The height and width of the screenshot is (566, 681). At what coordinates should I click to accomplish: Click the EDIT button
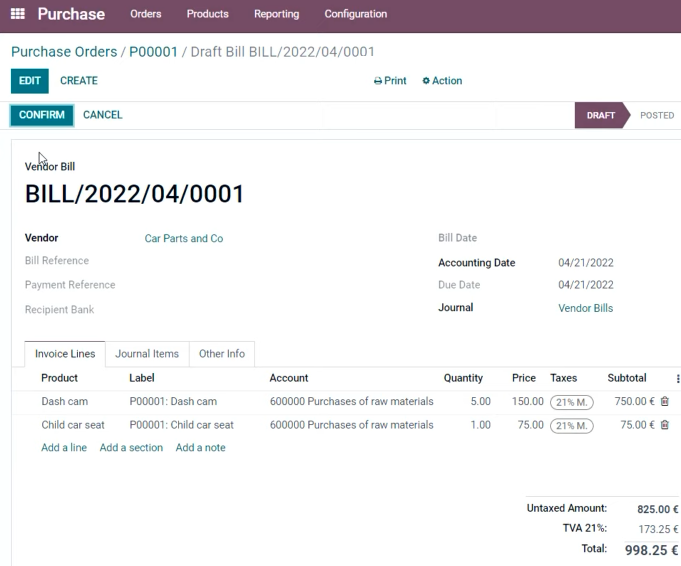click(30, 81)
